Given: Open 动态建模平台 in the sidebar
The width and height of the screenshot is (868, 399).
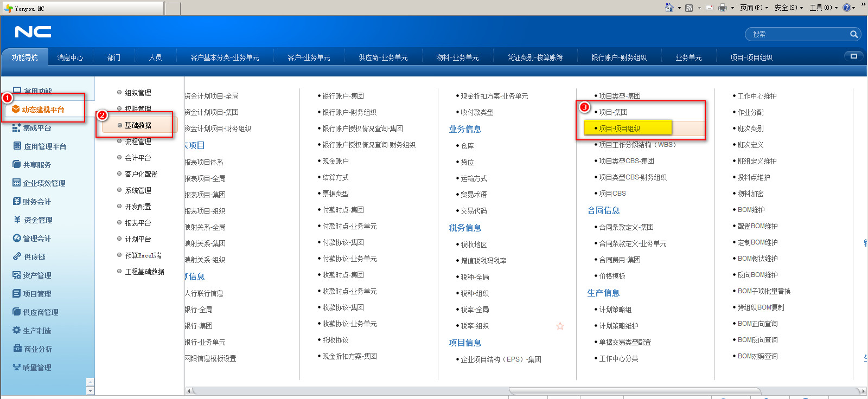Looking at the screenshot, I should pyautogui.click(x=43, y=110).
